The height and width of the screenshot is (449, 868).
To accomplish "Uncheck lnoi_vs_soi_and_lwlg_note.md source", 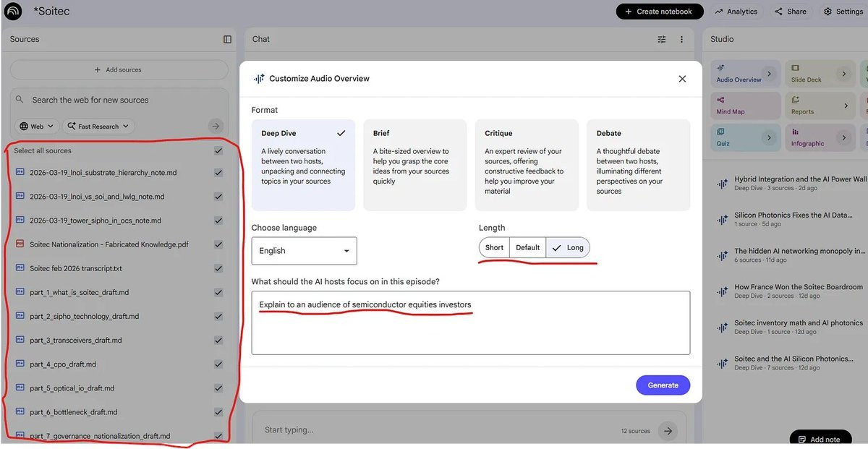I will tap(218, 197).
